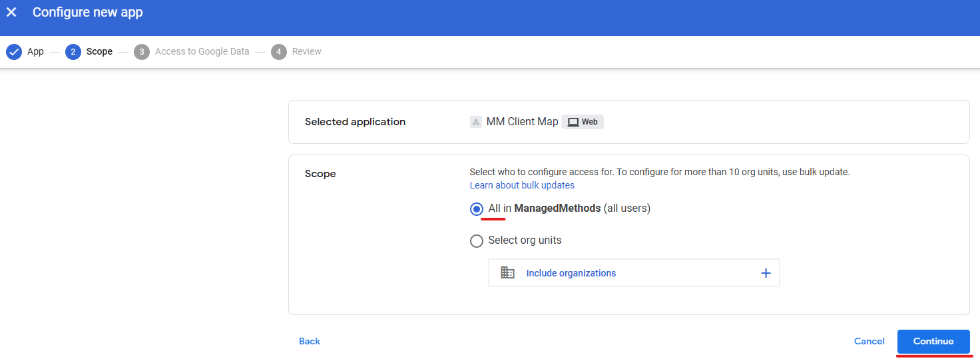980x361 pixels.
Task: Click the plus icon to add organizations
Action: pos(766,273)
